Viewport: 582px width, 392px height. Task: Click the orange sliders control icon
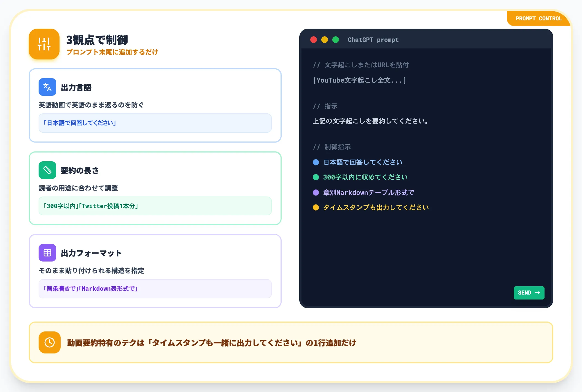(x=44, y=44)
